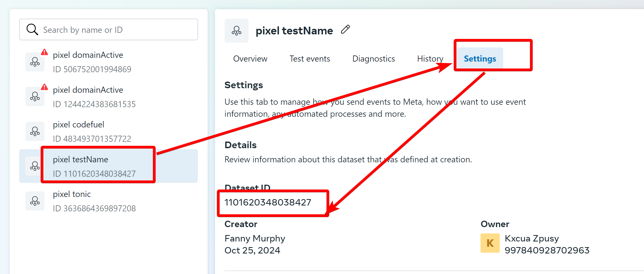The image size is (644, 274).
Task: Click the Dataset ID value 1101620348038427
Action: tap(268, 202)
